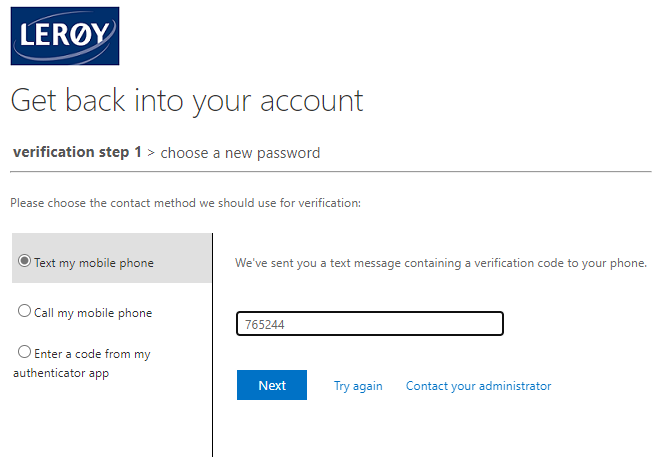Select the Text my mobile phone radio button
This screenshot has width=660, height=457.
point(24,261)
